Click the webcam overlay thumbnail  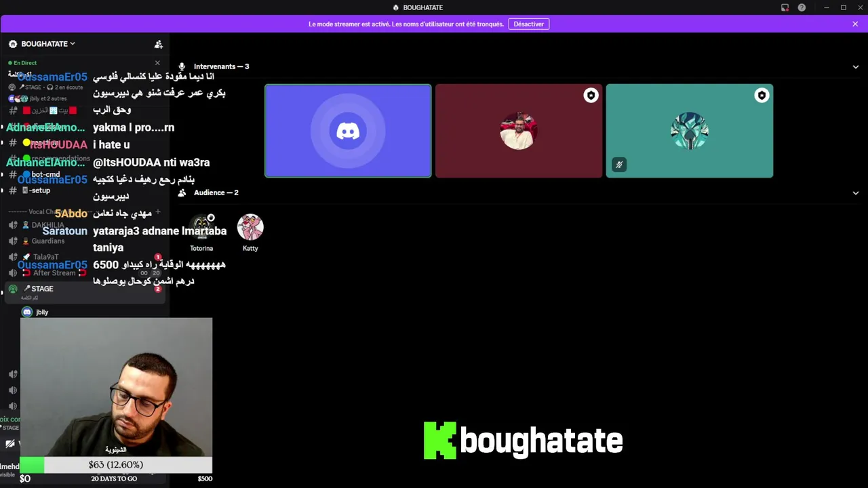pos(116,387)
